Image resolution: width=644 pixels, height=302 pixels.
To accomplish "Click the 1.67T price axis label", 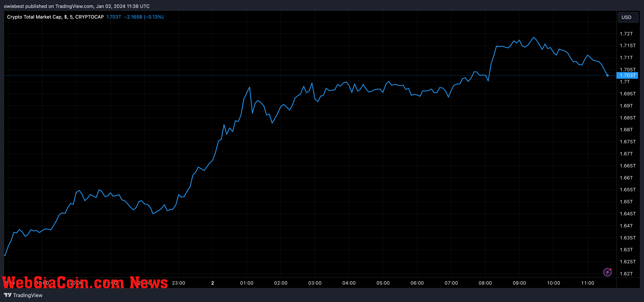I will point(626,154).
